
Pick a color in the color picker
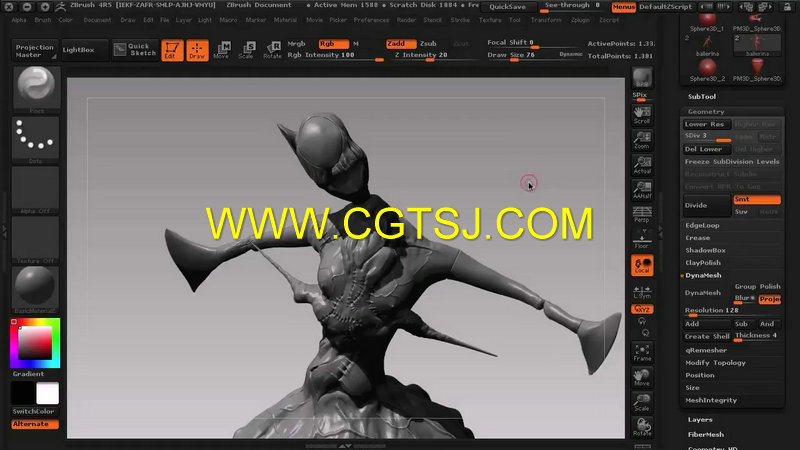click(35, 343)
